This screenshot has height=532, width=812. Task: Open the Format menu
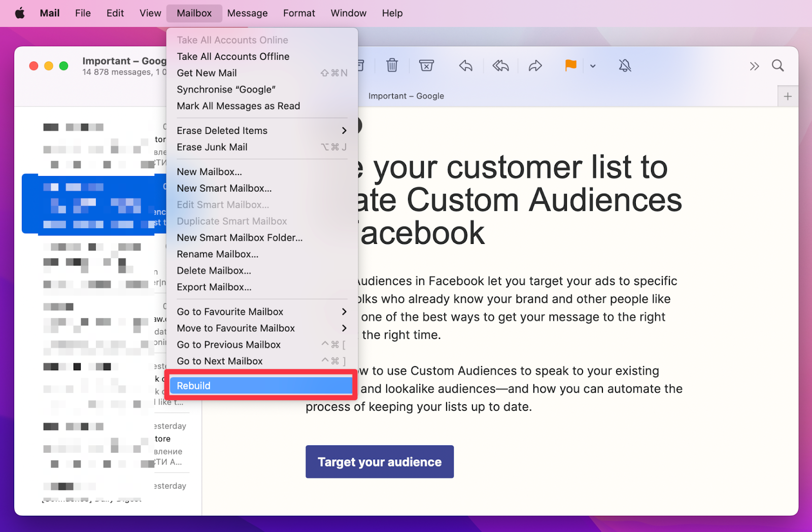point(299,13)
